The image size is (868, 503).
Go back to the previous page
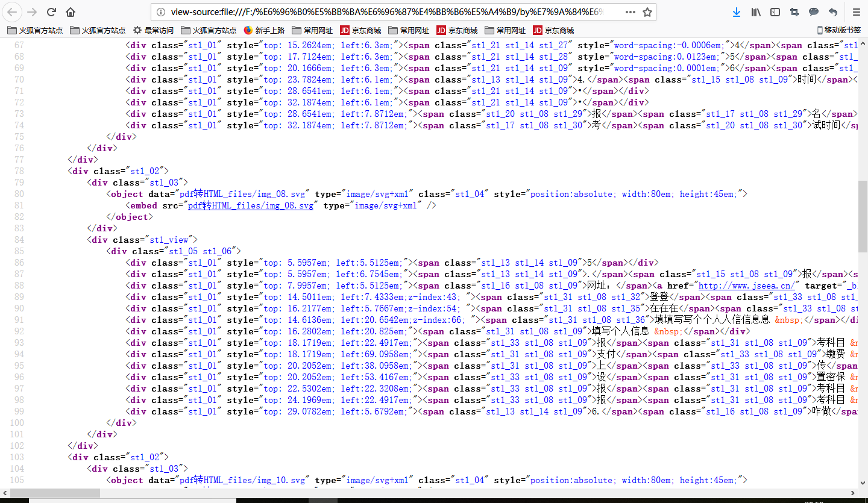13,12
